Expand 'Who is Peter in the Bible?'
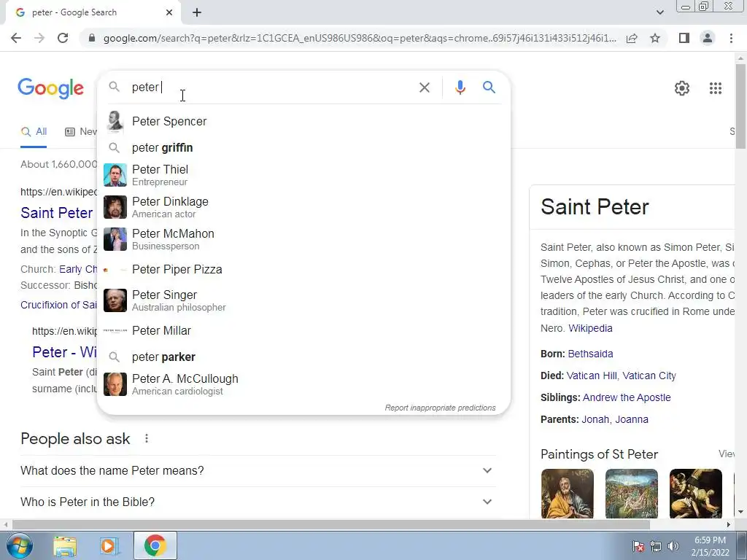This screenshot has width=747, height=560. click(x=258, y=502)
